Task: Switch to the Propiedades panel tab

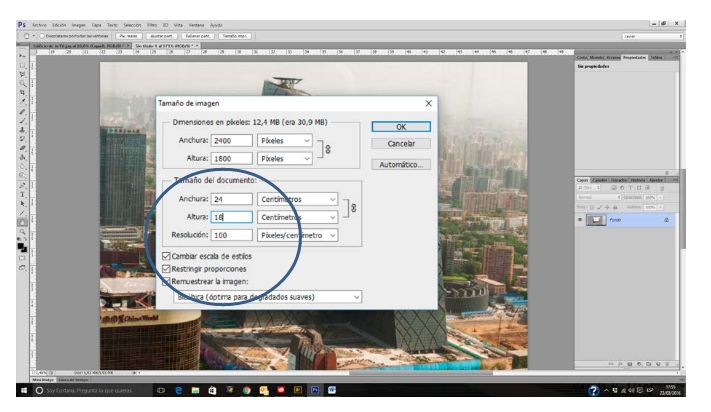Action: pyautogui.click(x=633, y=57)
